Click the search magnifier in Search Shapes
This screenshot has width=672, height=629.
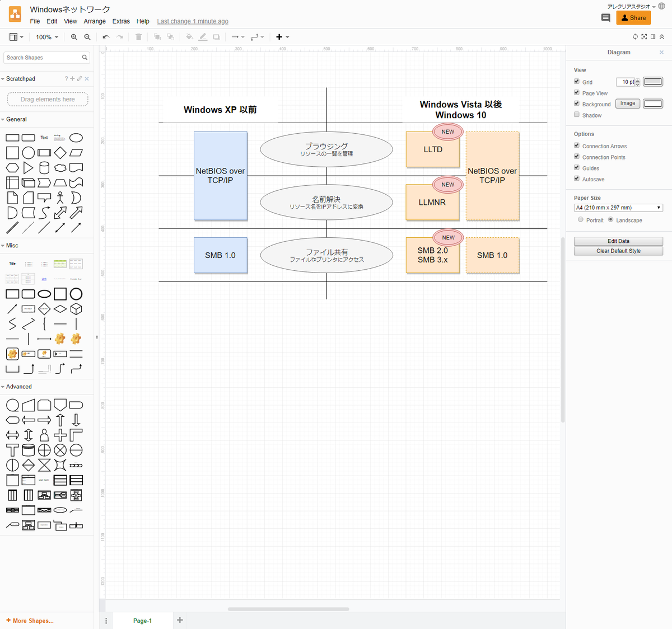(x=85, y=58)
